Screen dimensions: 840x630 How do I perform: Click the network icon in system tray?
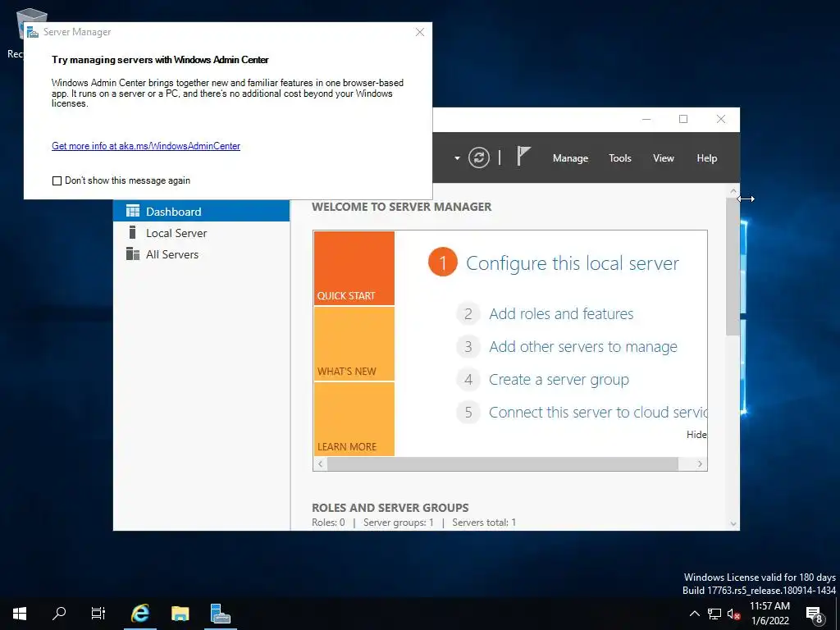(x=714, y=614)
